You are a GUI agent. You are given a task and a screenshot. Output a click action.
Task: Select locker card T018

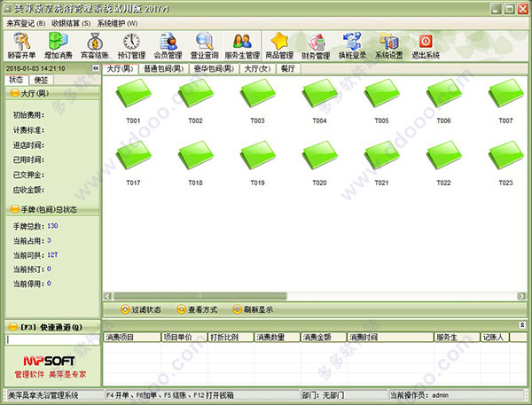[195, 163]
